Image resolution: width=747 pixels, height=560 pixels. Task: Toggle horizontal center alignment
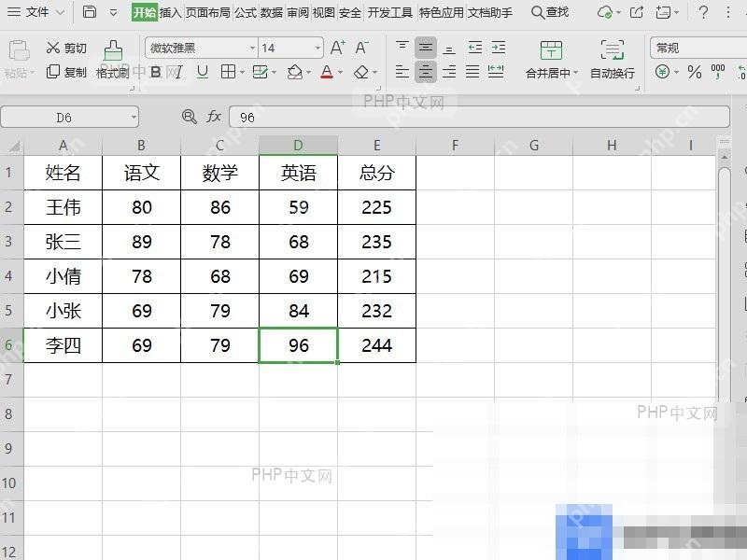click(426, 72)
